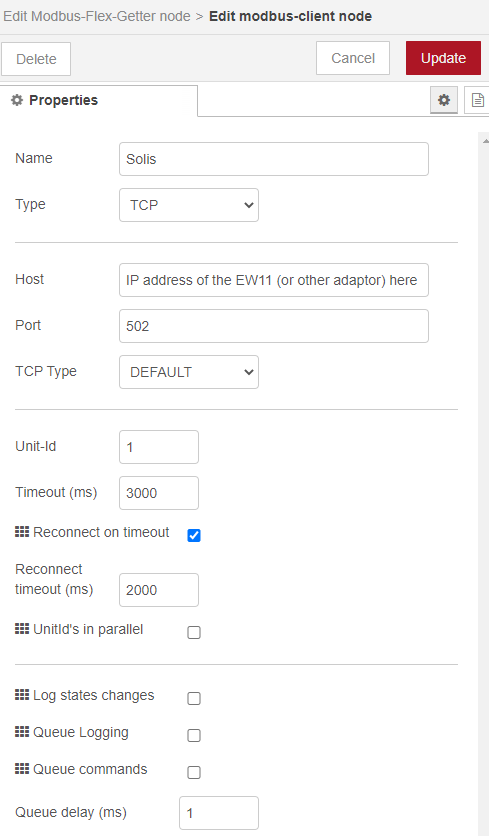Open node settings gear icon tab

[444, 100]
